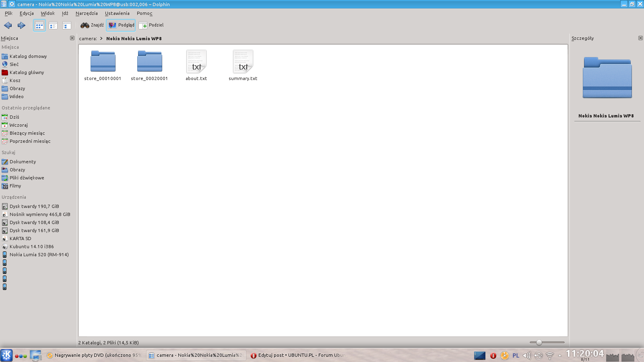
Task: Click the large folder preview in Szczegóły
Action: pos(607,78)
